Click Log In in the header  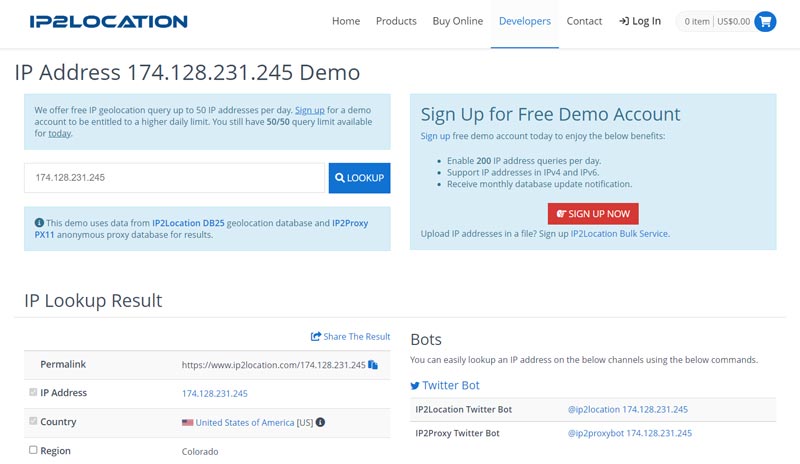(640, 21)
